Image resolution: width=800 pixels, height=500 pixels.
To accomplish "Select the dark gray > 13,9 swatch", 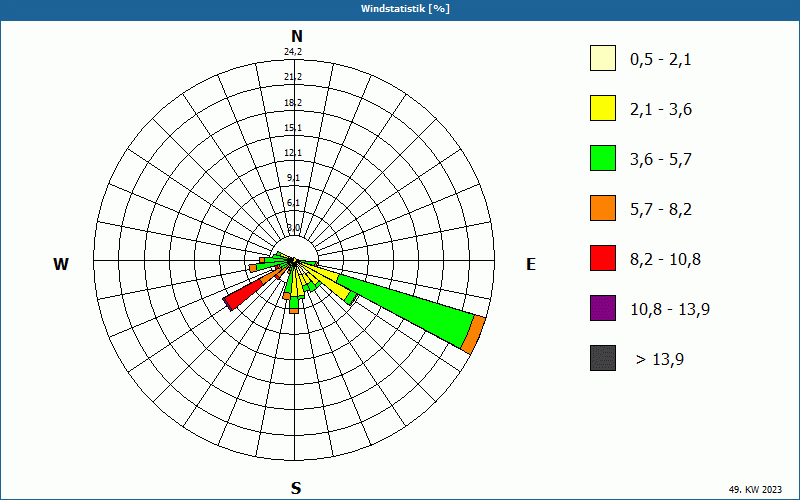I will [x=603, y=358].
